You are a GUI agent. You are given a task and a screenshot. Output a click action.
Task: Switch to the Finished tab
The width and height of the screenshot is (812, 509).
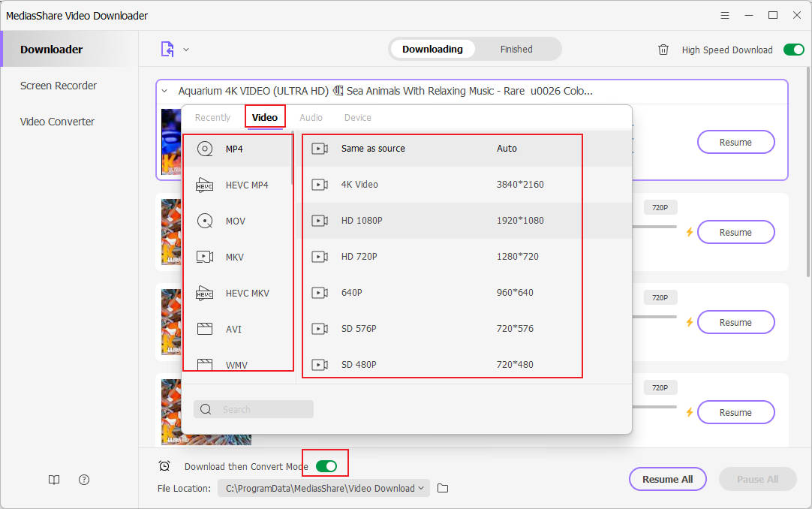click(x=516, y=50)
